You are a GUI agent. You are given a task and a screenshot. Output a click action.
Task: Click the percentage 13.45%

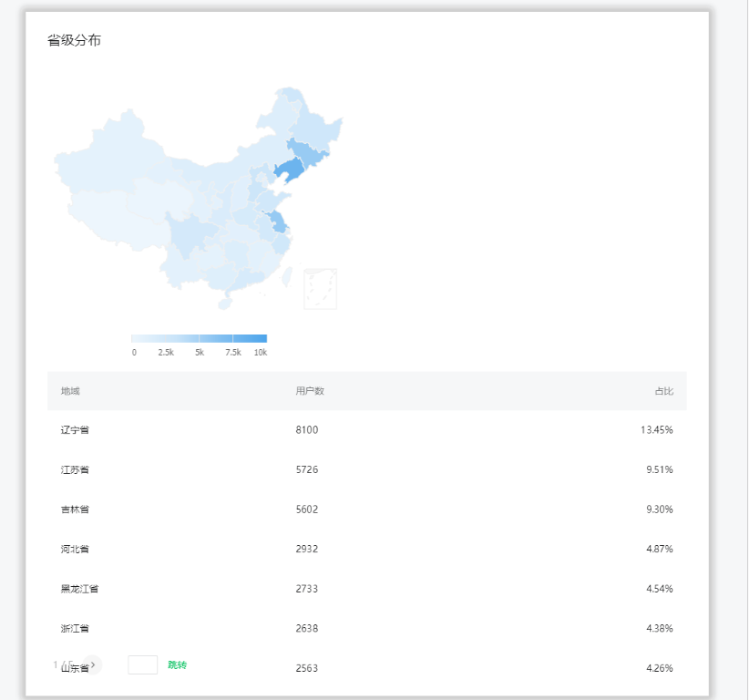(657, 429)
